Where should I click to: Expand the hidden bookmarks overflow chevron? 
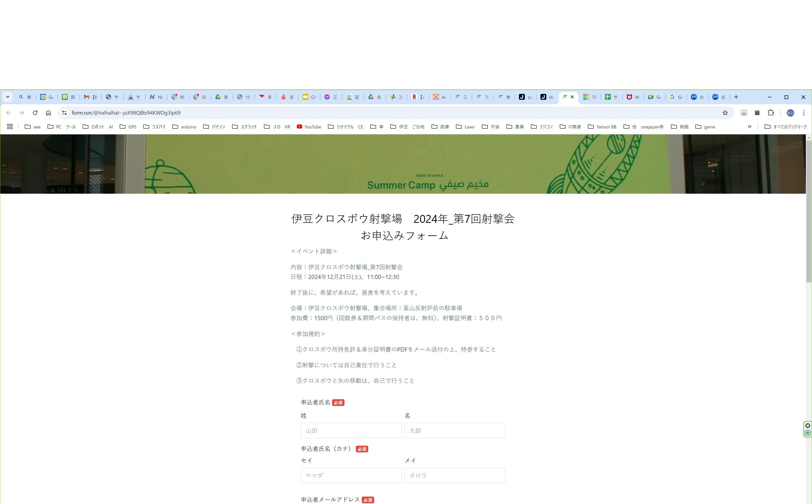click(750, 127)
